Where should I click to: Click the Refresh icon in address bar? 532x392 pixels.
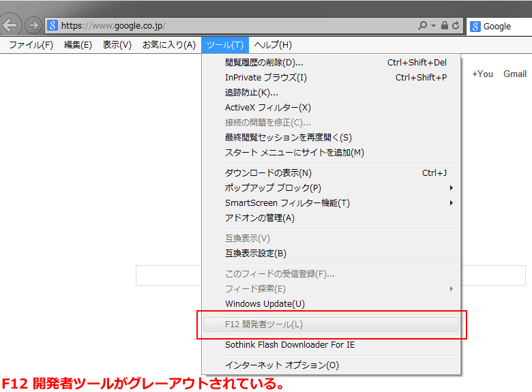456,25
